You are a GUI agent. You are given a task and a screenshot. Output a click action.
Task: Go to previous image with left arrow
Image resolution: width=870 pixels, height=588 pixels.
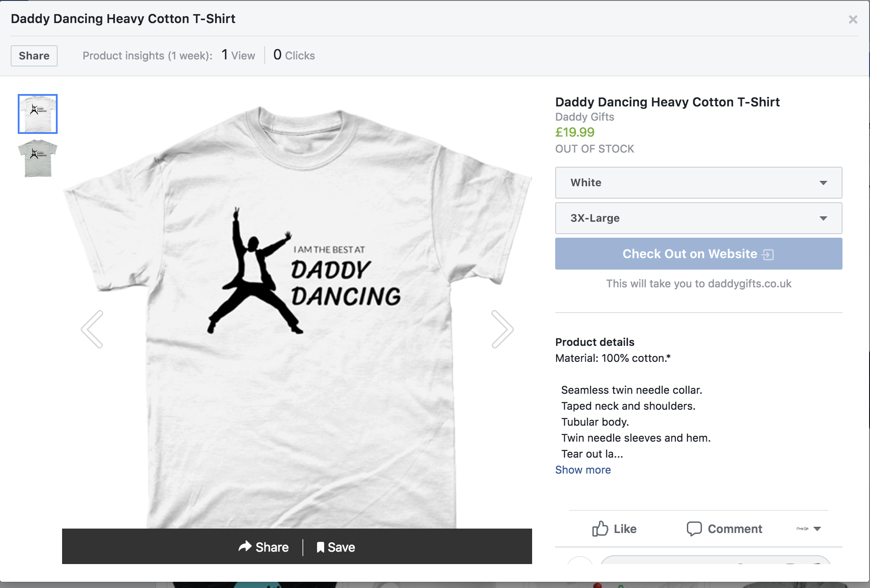tap(92, 329)
